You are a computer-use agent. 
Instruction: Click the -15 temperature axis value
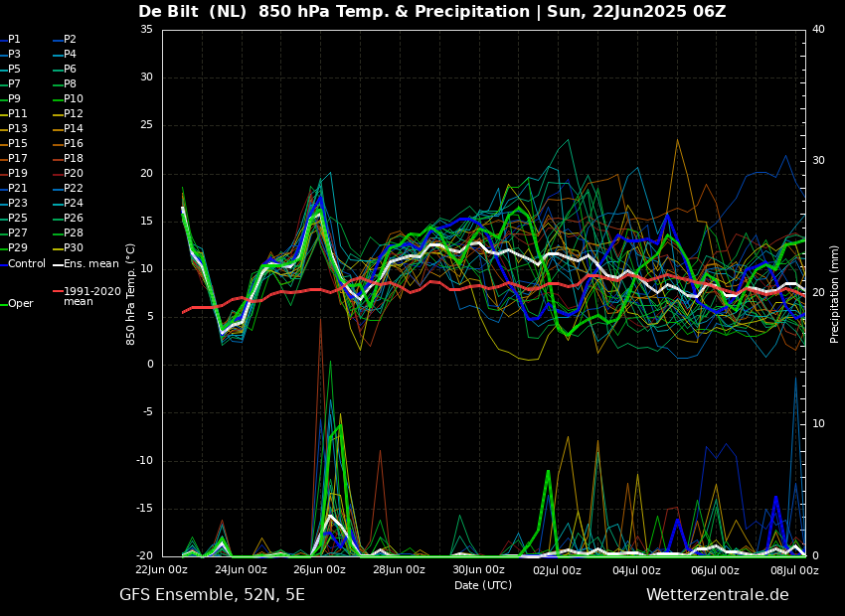[x=144, y=509]
